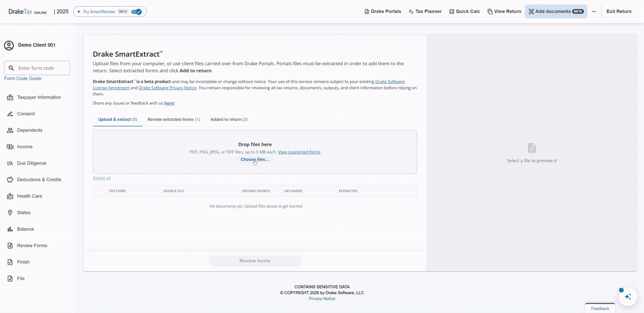Open the Added to return tab
This screenshot has height=313, width=644.
[x=229, y=120]
